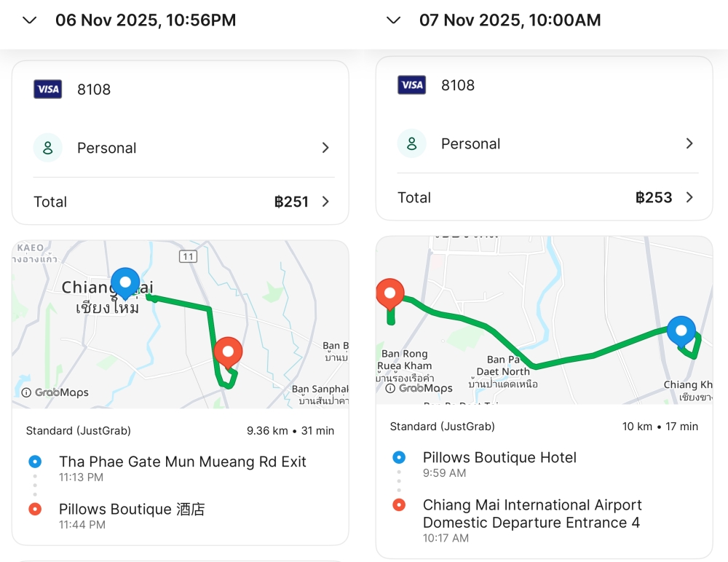Viewport: 728px width, 562px height.
Task: Expand the ฿253 total breakdown arrow
Action: pyautogui.click(x=689, y=197)
